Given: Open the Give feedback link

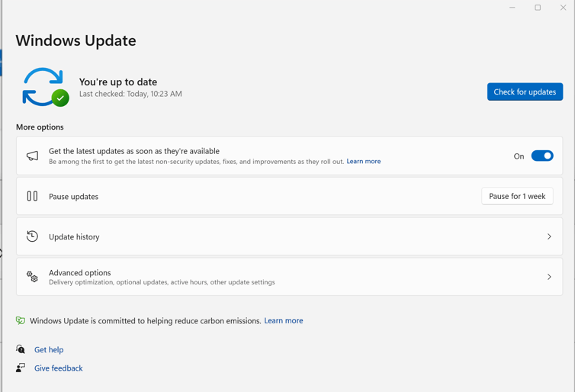Looking at the screenshot, I should [58, 368].
